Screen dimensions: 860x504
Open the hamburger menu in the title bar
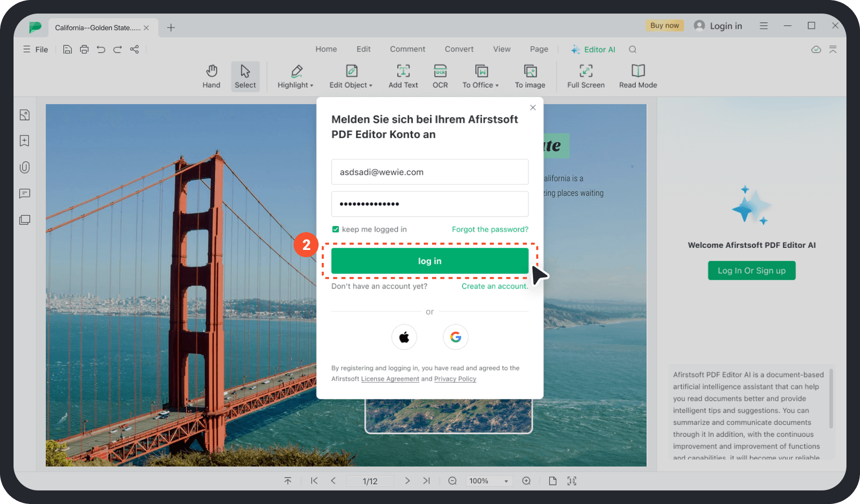tap(764, 26)
